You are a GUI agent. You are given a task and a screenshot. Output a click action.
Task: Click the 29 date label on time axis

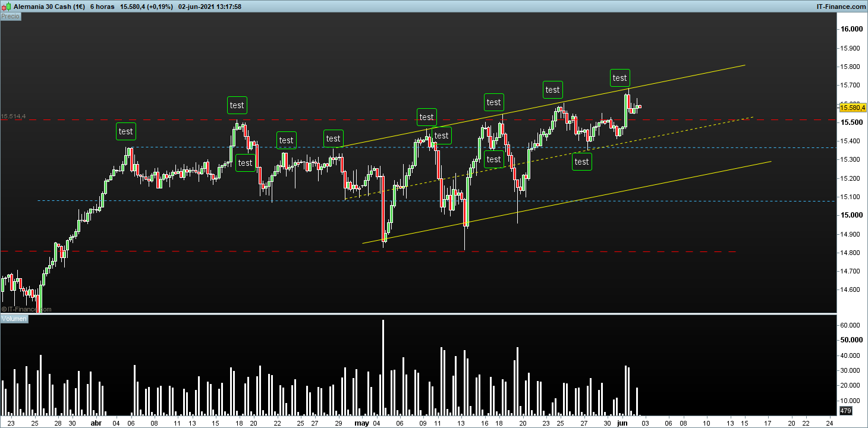(338, 423)
